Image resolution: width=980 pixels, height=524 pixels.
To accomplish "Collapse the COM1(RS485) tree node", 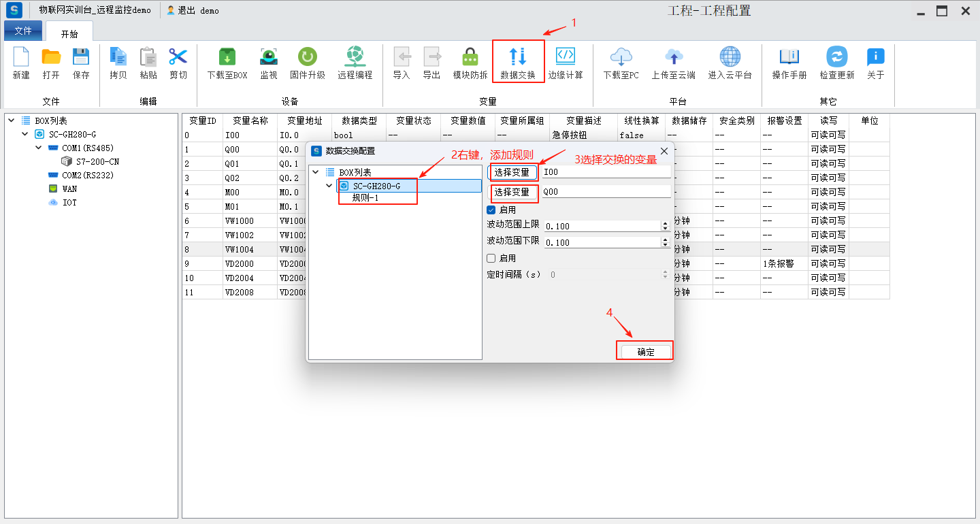I will click(39, 148).
